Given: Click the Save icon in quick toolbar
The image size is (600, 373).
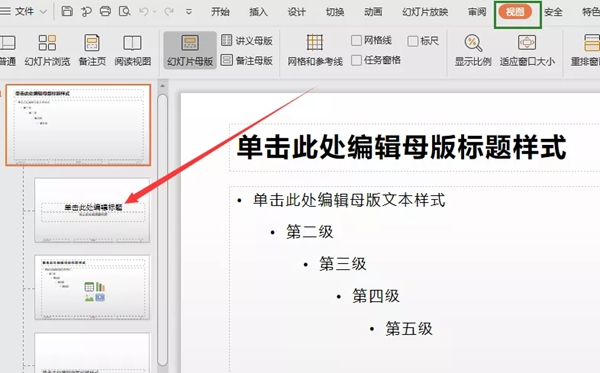Looking at the screenshot, I should (x=67, y=11).
